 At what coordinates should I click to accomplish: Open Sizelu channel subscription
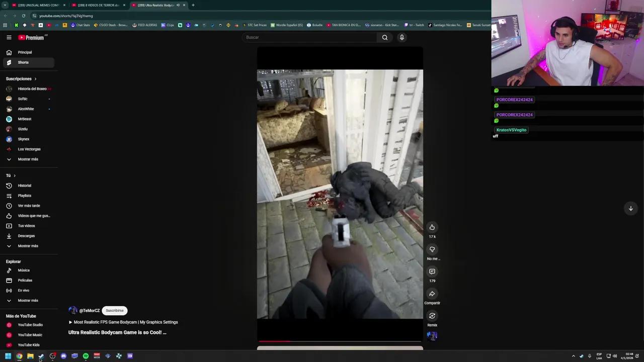(28, 129)
